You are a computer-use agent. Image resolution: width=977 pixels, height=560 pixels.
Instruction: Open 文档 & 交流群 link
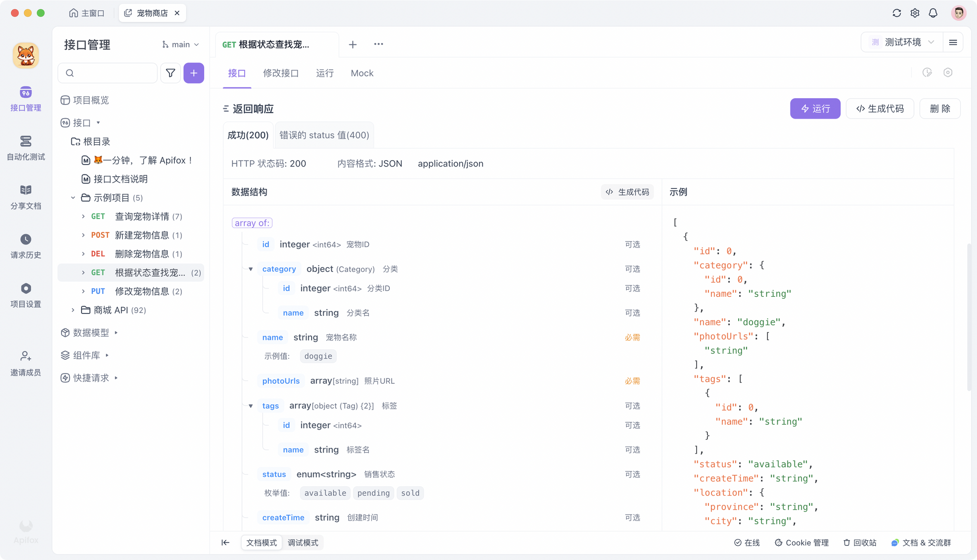click(x=921, y=542)
